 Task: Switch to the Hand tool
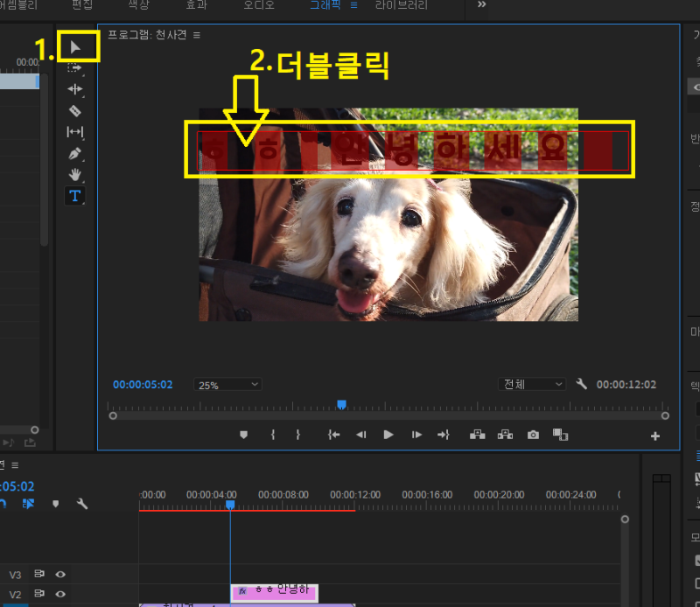[x=75, y=174]
